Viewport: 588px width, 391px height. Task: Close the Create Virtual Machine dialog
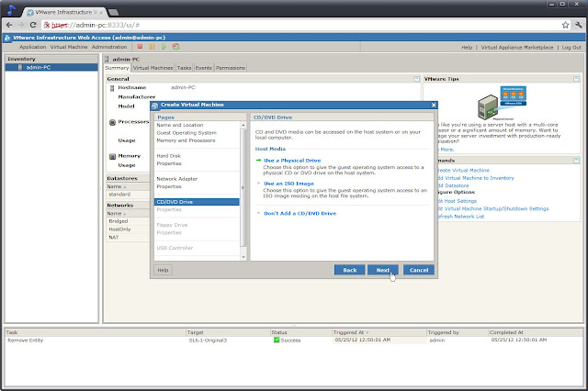[434, 105]
